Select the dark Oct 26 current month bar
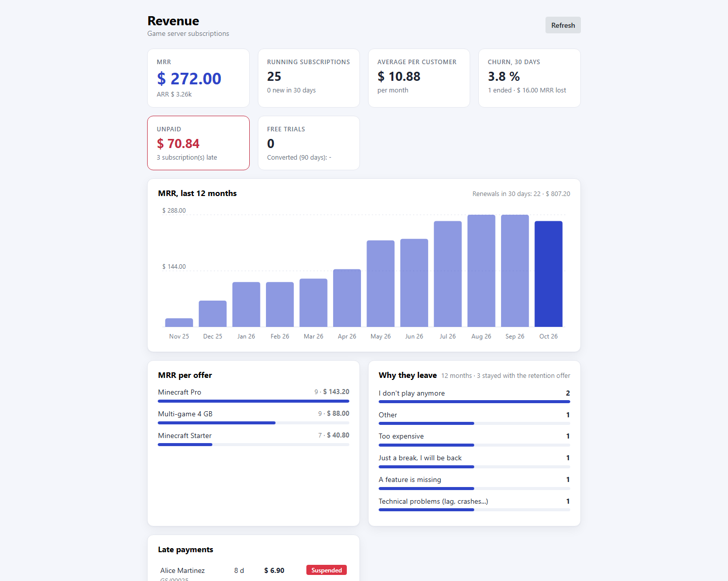 tap(549, 274)
